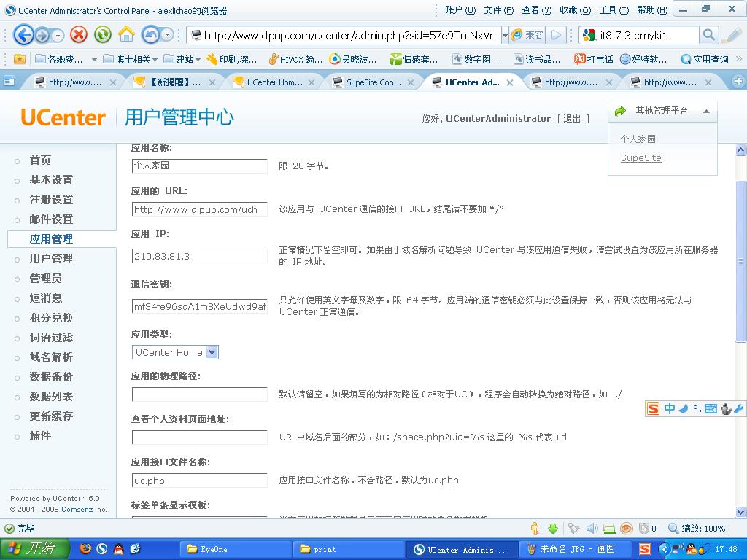The width and height of the screenshot is (747, 560).
Task: Click the 中 Chinese mode indicator
Action: [670, 408]
